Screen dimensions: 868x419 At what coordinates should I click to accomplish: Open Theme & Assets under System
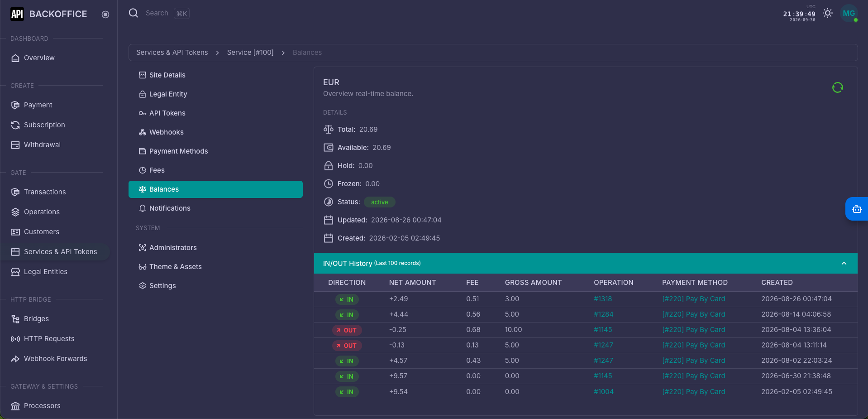(215, 267)
